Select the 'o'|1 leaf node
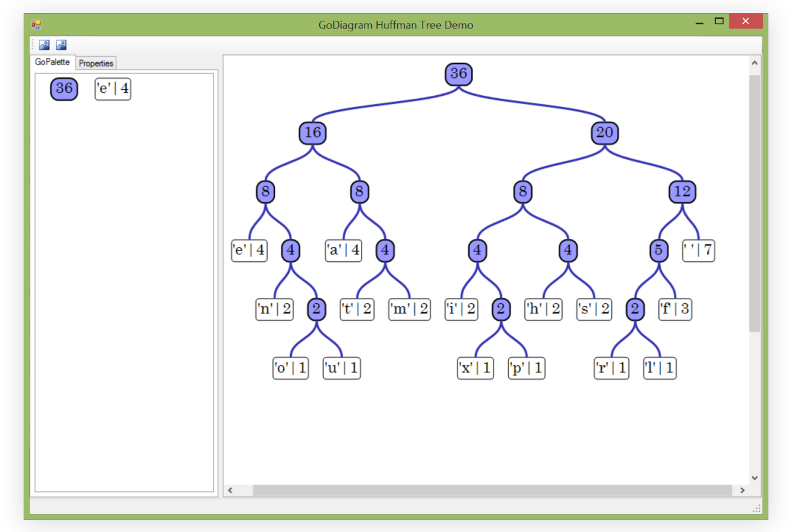 click(x=290, y=368)
